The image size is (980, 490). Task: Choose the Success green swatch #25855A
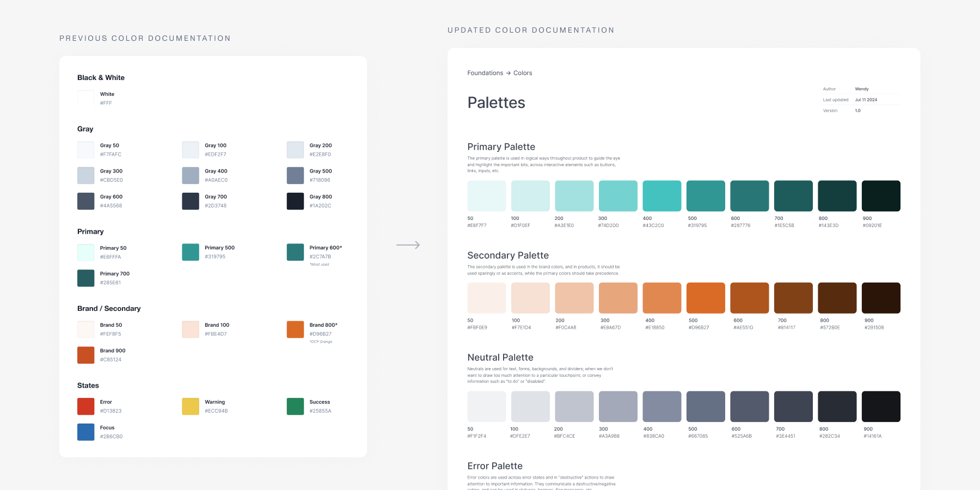coord(295,406)
